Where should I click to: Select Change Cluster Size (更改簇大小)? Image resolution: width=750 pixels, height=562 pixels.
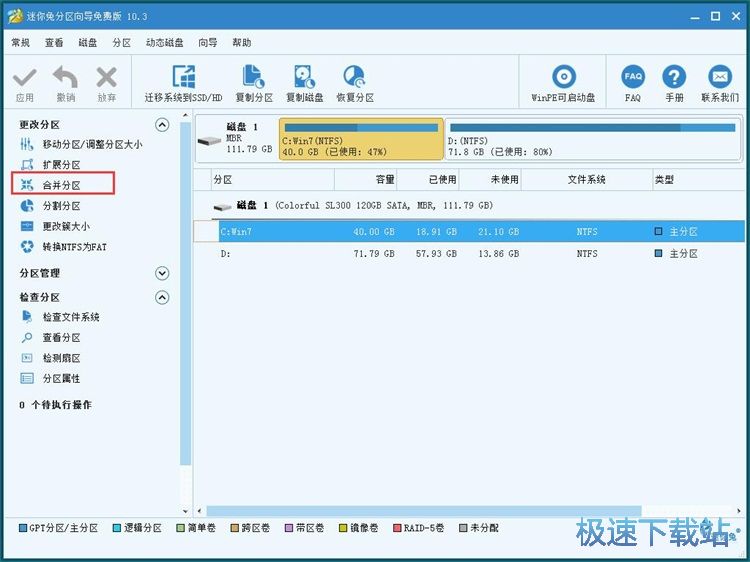point(55,226)
